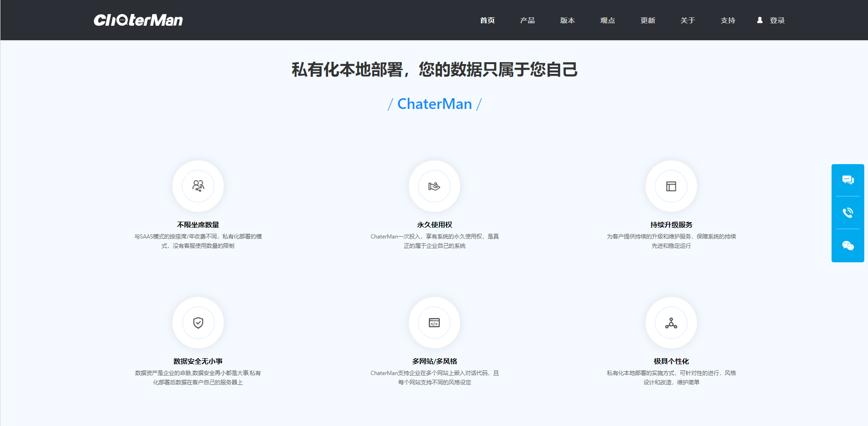Open the 更新 nav item

[648, 20]
